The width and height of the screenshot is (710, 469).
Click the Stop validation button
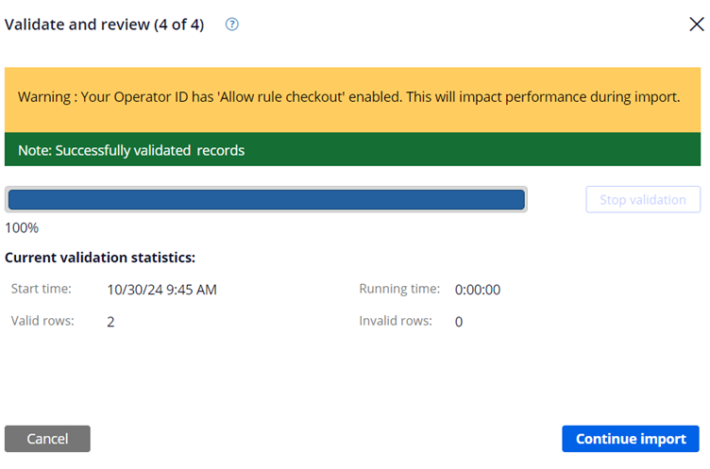642,200
